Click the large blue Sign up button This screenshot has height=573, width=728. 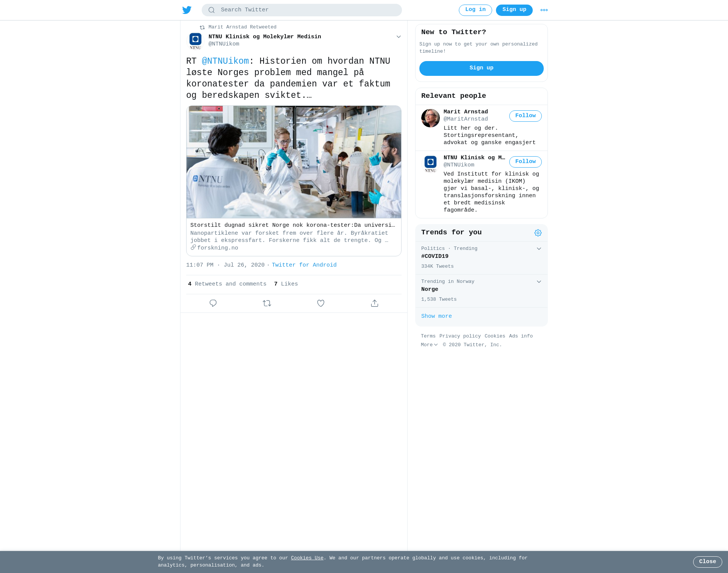tap(482, 68)
